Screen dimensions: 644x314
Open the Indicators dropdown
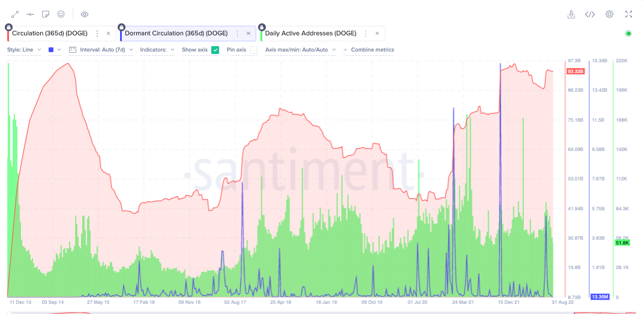pyautogui.click(x=157, y=50)
